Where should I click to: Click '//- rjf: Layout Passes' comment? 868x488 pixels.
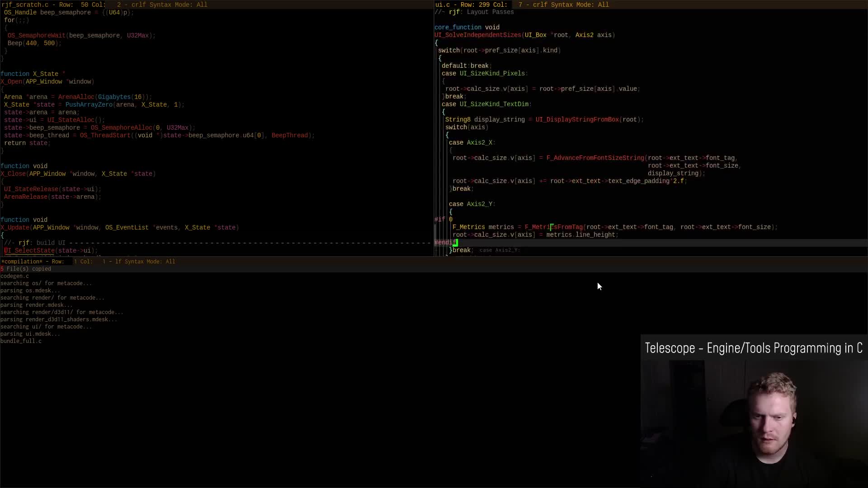[474, 12]
